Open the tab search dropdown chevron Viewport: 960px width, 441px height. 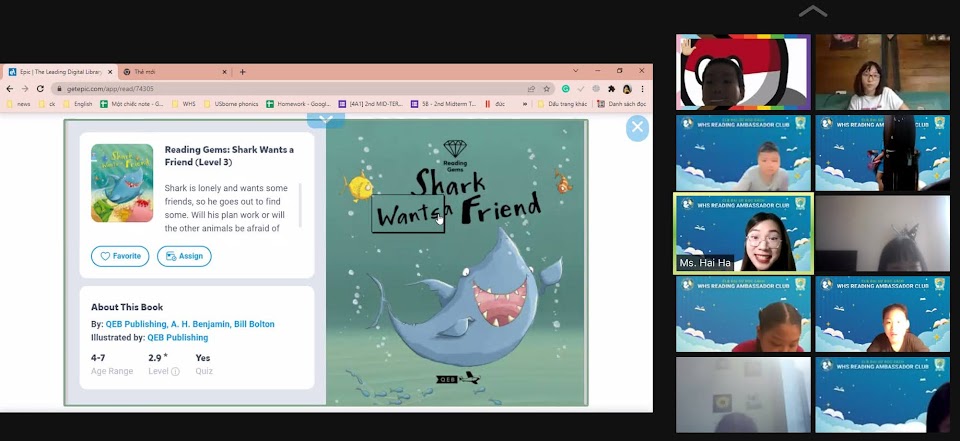[576, 71]
